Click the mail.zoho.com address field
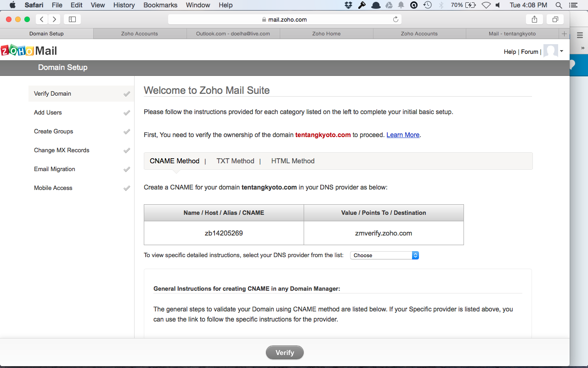This screenshot has width=588, height=368. [284, 19]
